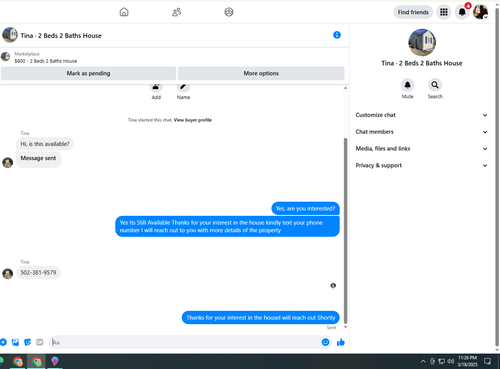Expand the Chat members section
The image size is (500, 369).
(x=422, y=132)
